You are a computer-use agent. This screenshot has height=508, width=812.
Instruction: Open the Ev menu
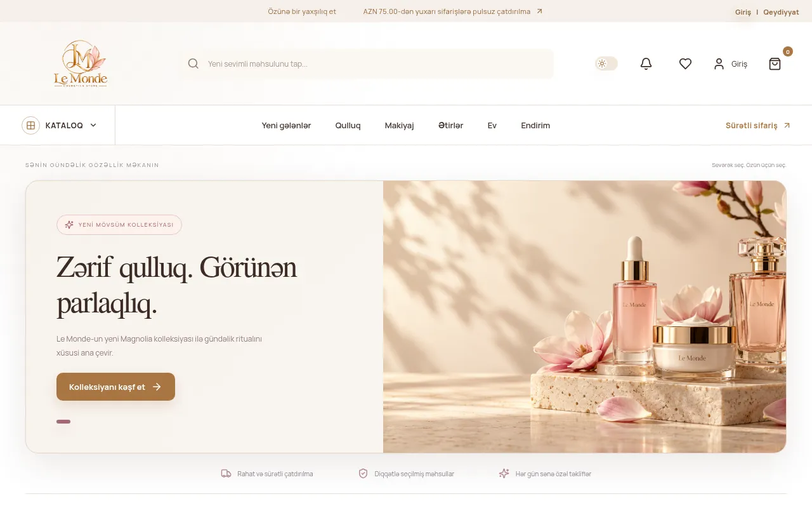click(x=492, y=125)
